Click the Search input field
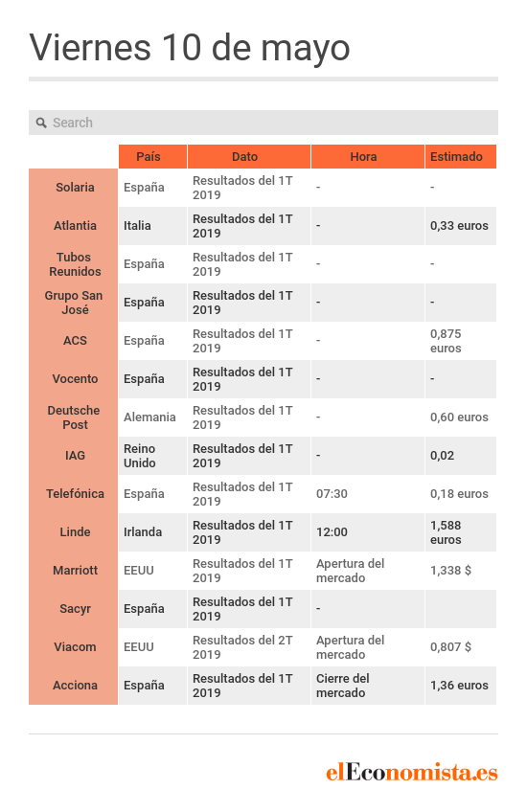Viewport: 527px width, 812px height. pos(263,123)
